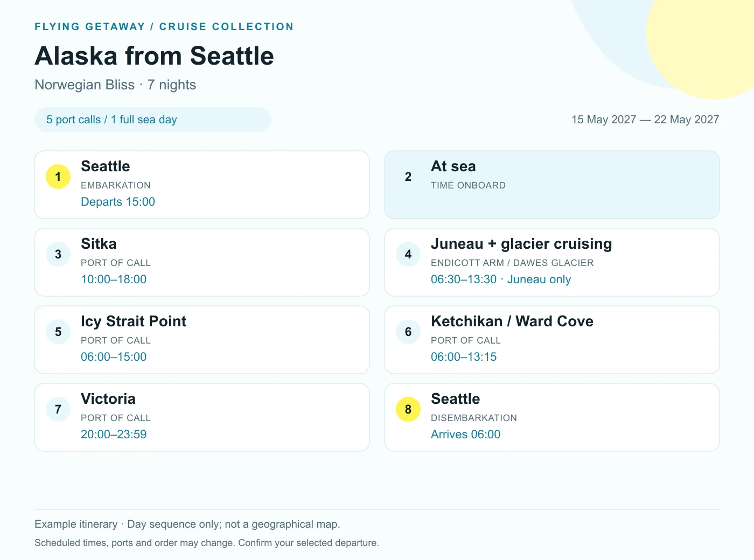Click the day 5 number badge

(x=58, y=332)
